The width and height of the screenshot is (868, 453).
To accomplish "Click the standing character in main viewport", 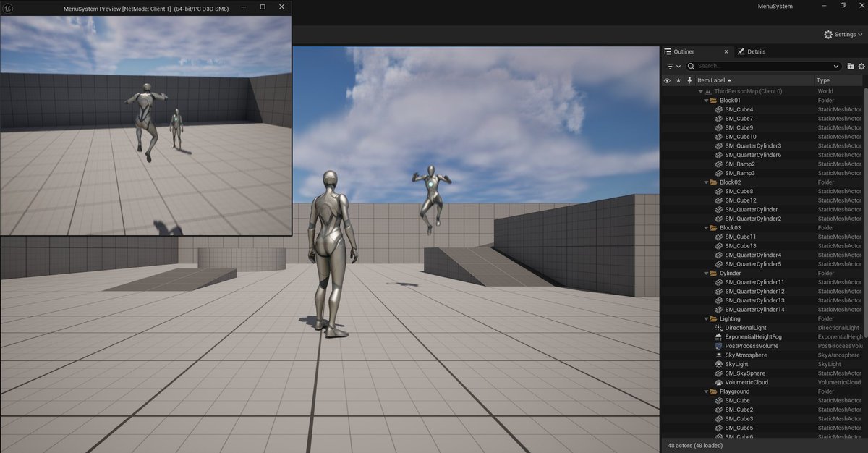I will 332,253.
